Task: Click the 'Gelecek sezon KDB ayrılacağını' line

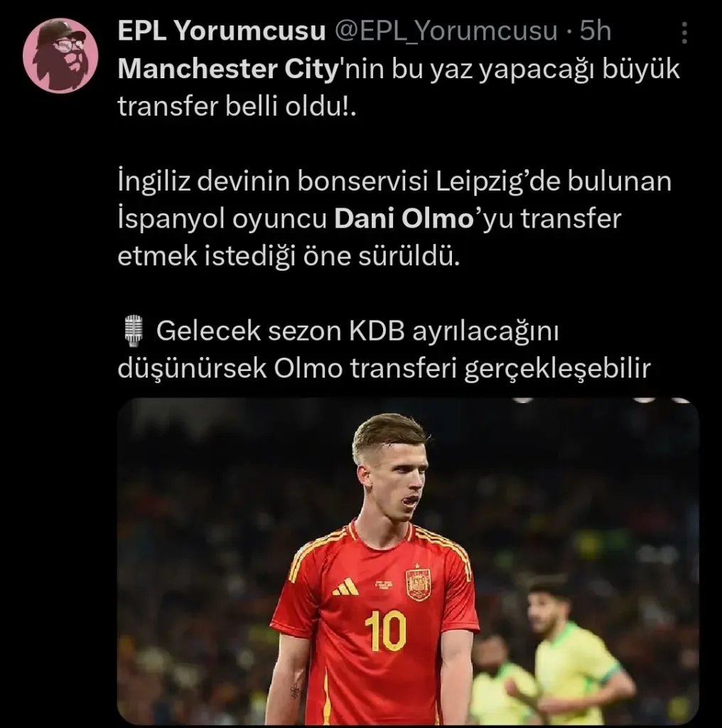Action: [357, 331]
